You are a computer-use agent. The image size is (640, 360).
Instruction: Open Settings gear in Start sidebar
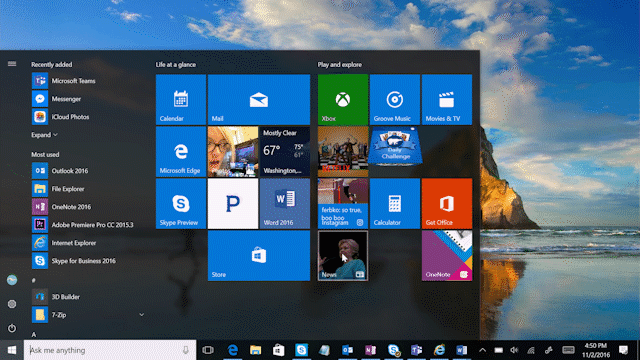point(12,304)
